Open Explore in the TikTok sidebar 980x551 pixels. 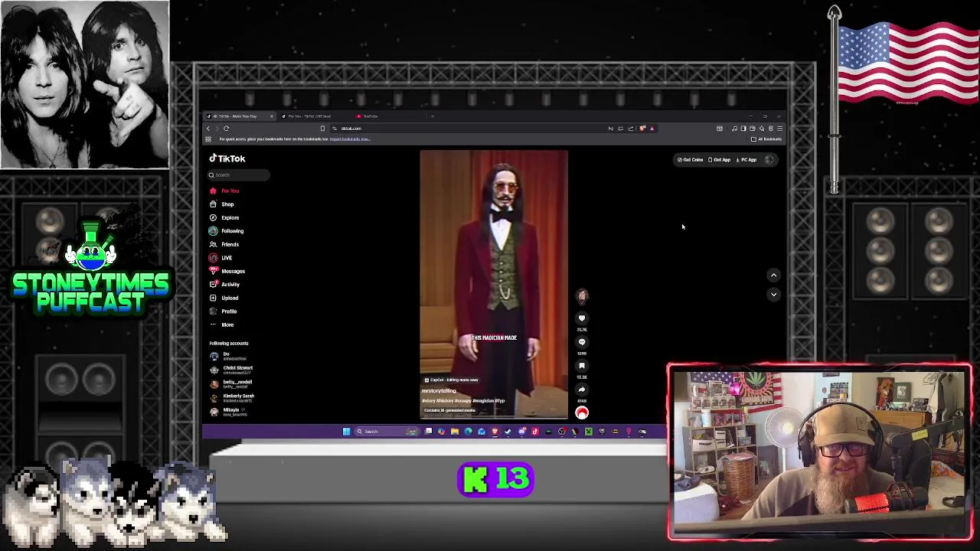tap(224, 217)
